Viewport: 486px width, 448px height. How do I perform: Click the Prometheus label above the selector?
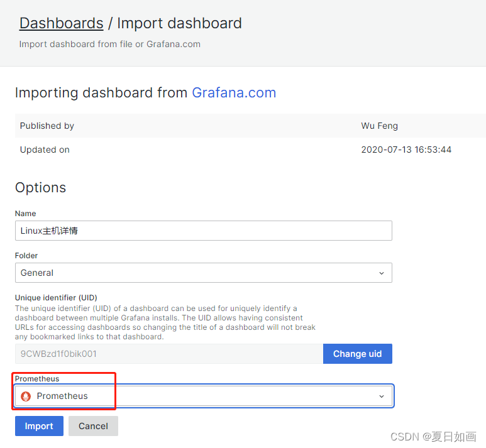coord(37,379)
